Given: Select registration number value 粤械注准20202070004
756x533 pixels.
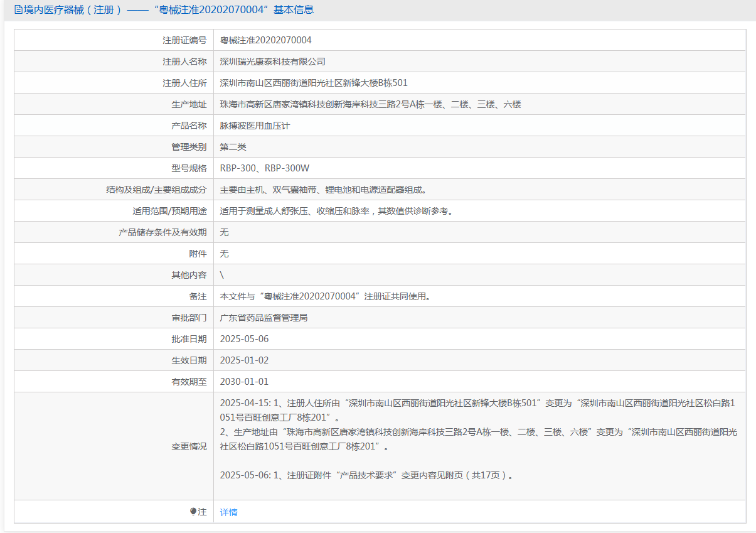Looking at the screenshot, I should pyautogui.click(x=266, y=40).
